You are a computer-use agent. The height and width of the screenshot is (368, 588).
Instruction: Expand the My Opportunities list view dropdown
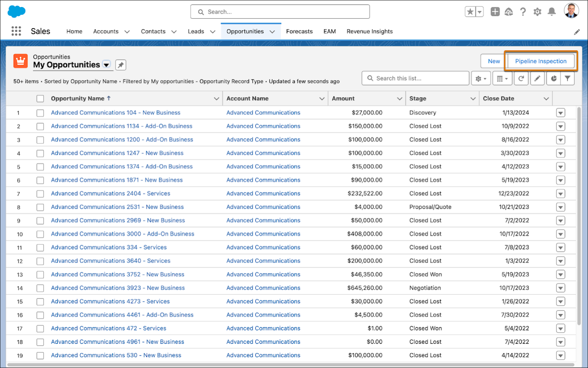point(106,65)
